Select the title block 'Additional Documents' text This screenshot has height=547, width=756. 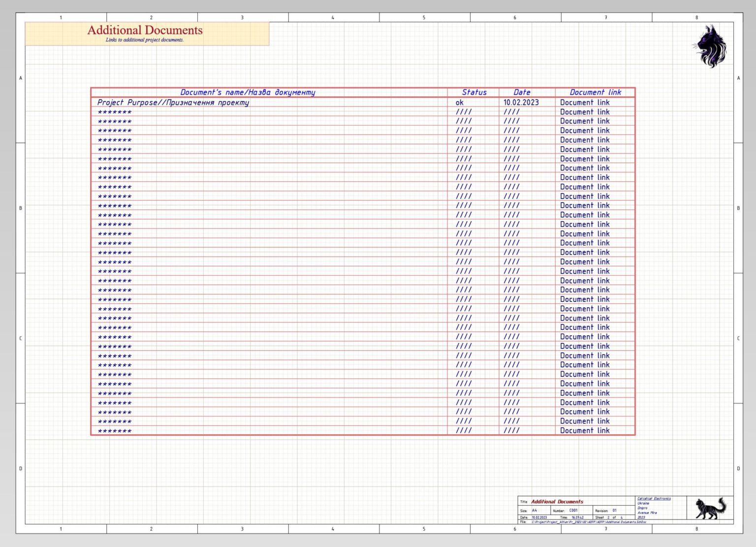pyautogui.click(x=557, y=502)
